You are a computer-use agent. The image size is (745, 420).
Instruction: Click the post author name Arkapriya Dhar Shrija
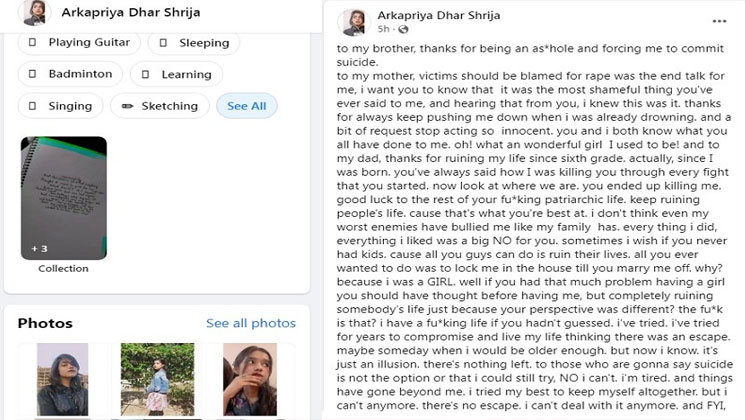[439, 15]
